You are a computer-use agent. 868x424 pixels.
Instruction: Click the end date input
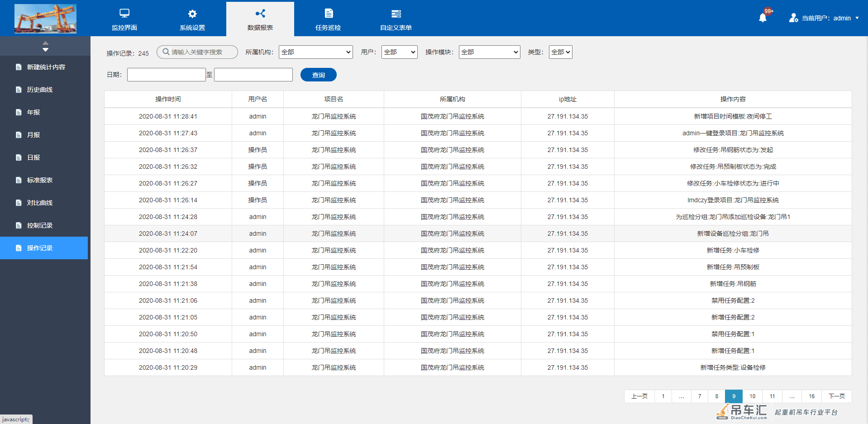coord(253,75)
